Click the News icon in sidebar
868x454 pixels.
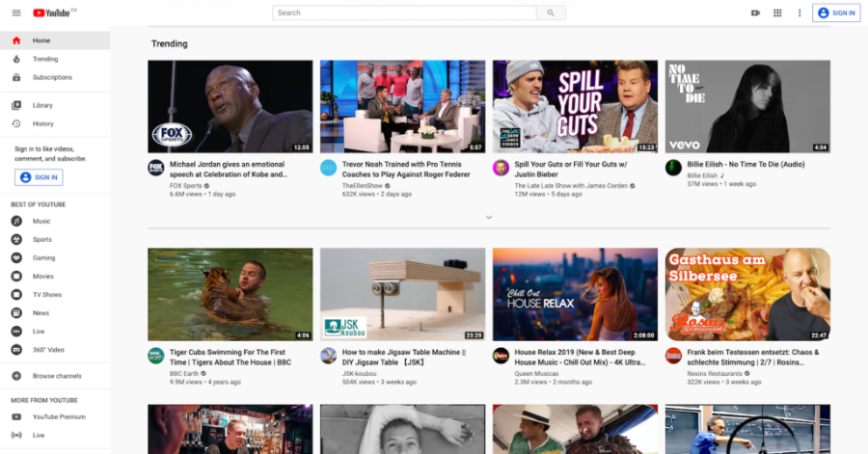pyautogui.click(x=16, y=313)
